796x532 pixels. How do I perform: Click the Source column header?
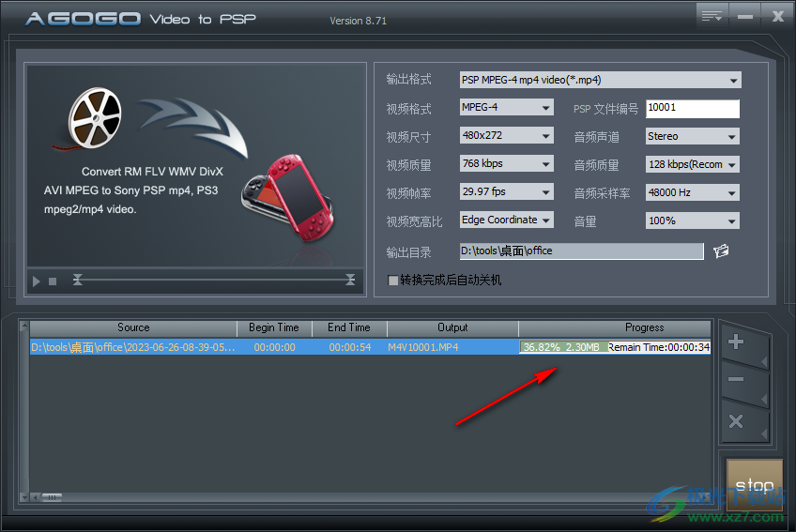click(133, 328)
